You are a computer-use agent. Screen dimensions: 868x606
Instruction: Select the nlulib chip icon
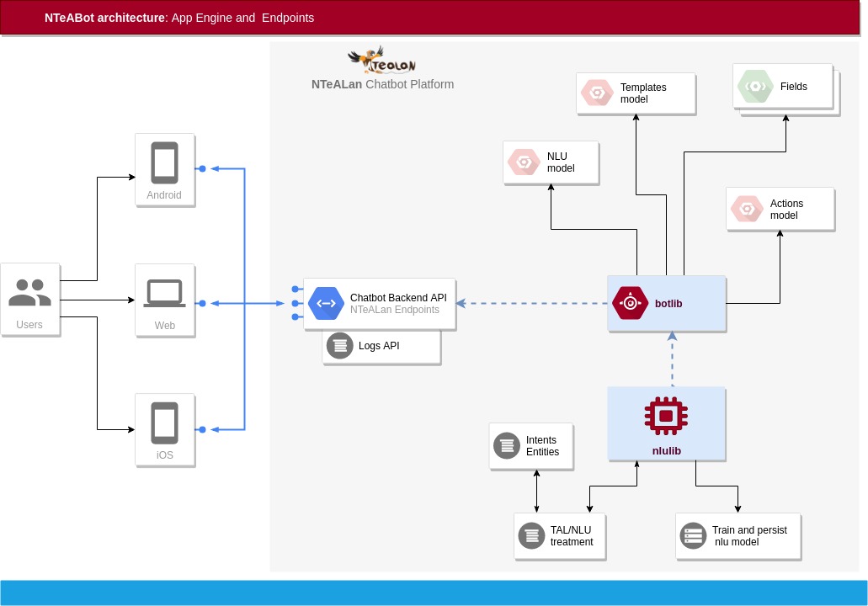coord(666,415)
